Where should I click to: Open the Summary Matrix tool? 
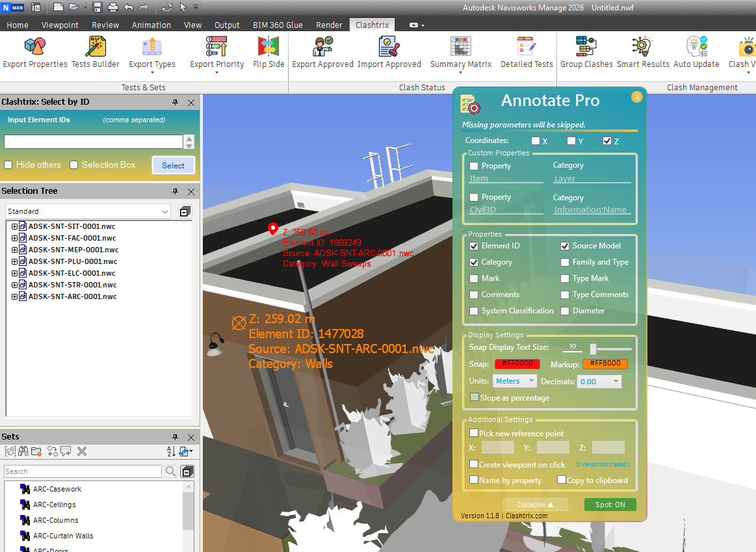click(x=461, y=47)
